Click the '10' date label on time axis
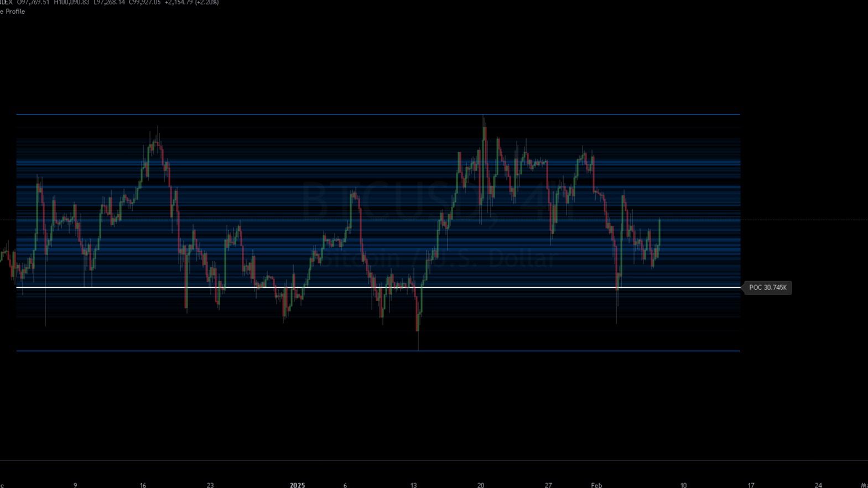 [683, 485]
